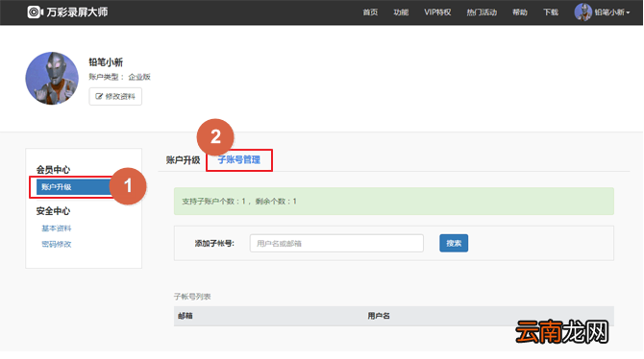The image size is (644, 359).
Task: Click the green sub-account count notice
Action: point(394,201)
